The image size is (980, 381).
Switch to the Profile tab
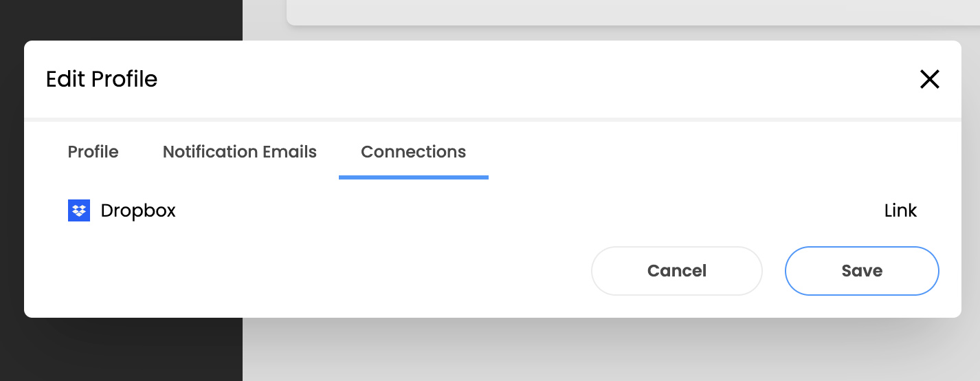(93, 152)
